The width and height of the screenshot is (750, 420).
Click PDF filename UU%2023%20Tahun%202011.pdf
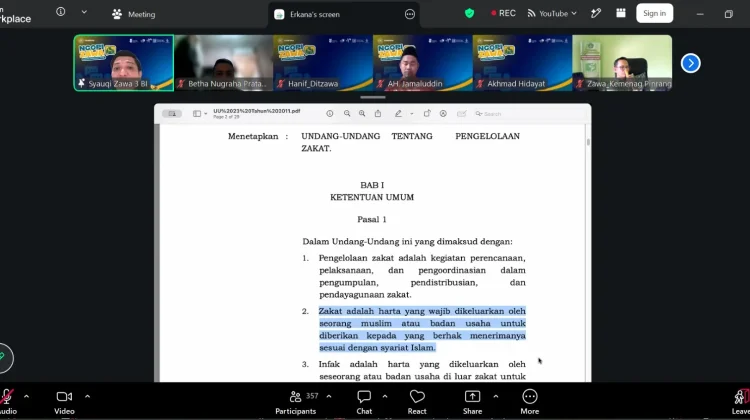point(257,111)
